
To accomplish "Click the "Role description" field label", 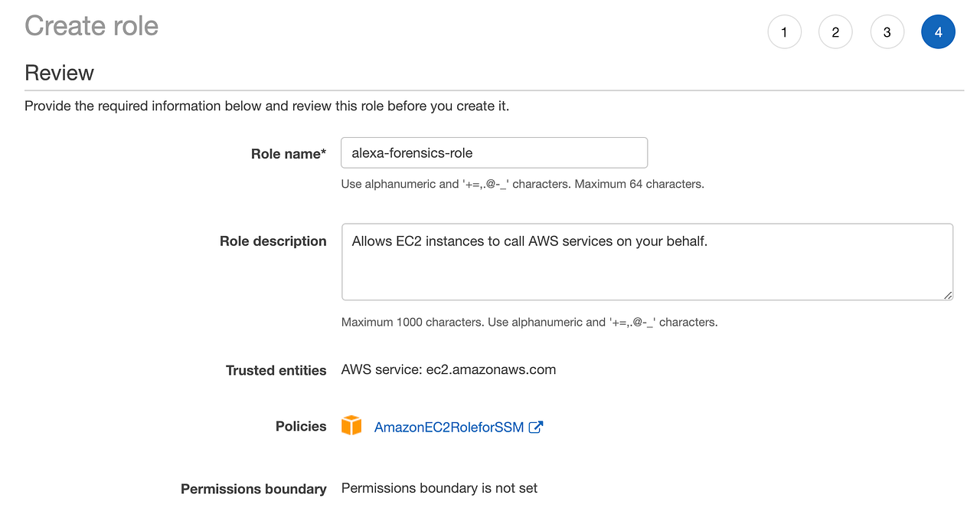I will [x=273, y=241].
